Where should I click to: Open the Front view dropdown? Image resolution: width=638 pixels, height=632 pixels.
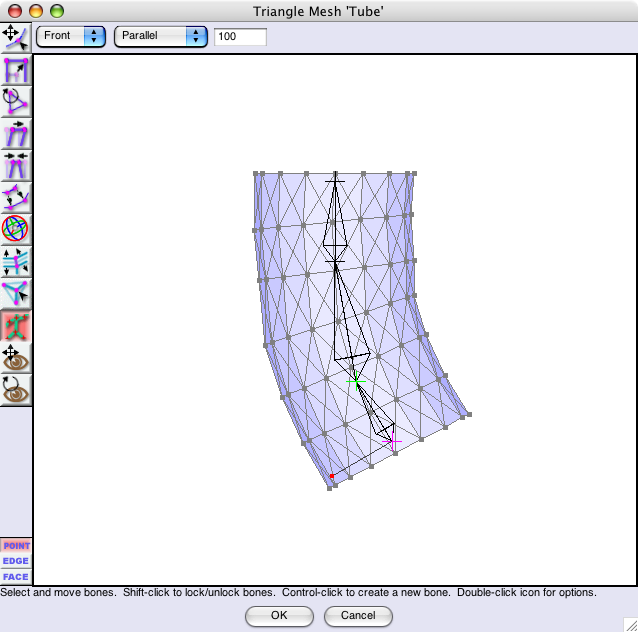[71, 36]
